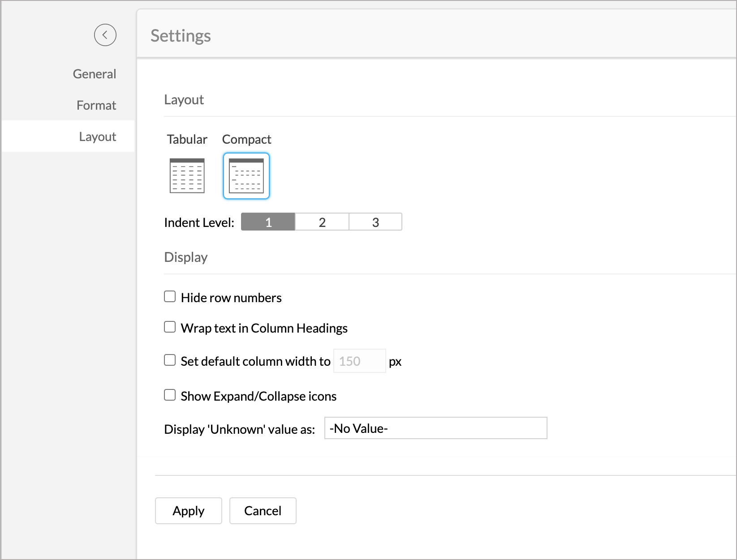Select the Compact layout icon

click(246, 176)
